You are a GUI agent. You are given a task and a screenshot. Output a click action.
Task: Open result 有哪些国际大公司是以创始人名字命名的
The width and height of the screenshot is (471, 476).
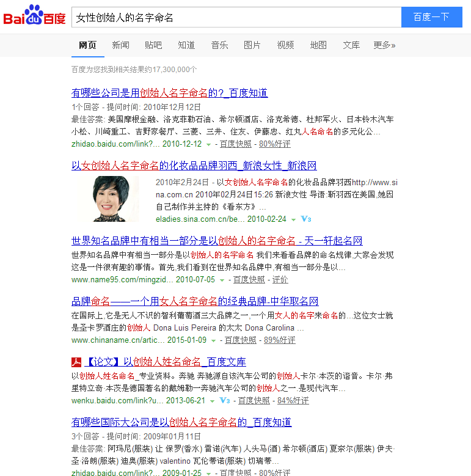181,422
